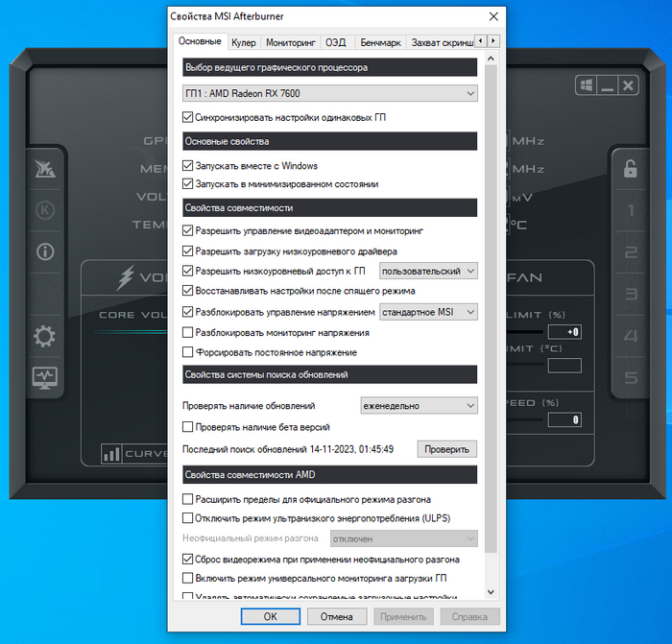Screen dimensions: 672x644
Task: Open the 'пользовательский' access mode dropdown
Action: (x=428, y=272)
